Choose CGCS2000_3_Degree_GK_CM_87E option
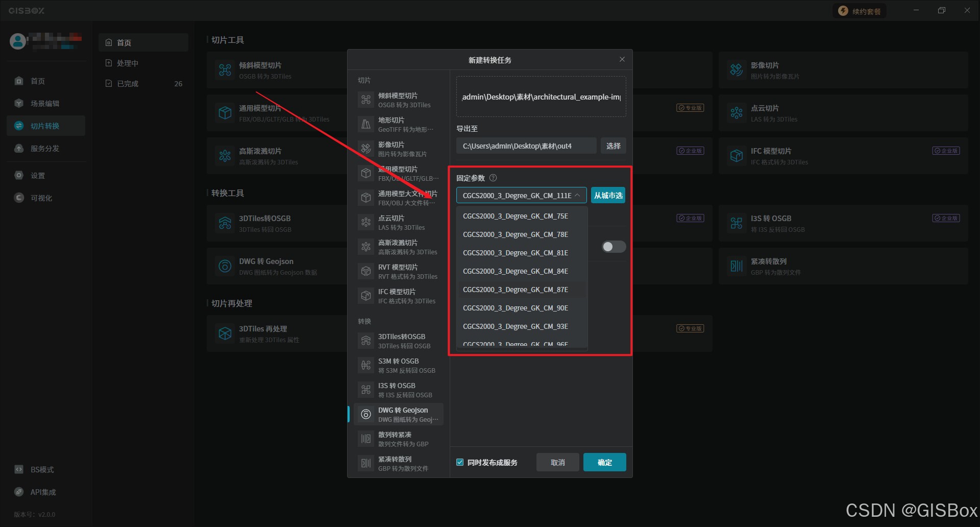This screenshot has height=527, width=980. pos(522,290)
